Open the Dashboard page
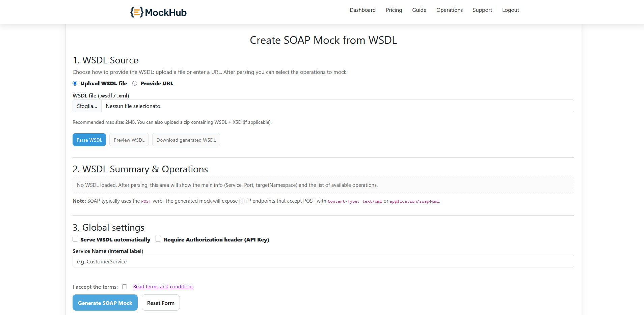 click(363, 10)
